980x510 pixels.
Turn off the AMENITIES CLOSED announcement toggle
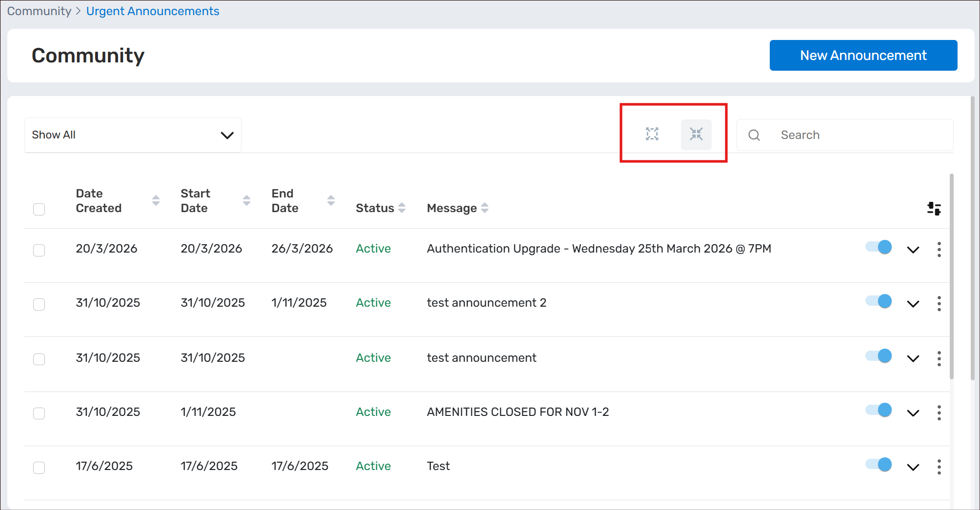pyautogui.click(x=879, y=410)
